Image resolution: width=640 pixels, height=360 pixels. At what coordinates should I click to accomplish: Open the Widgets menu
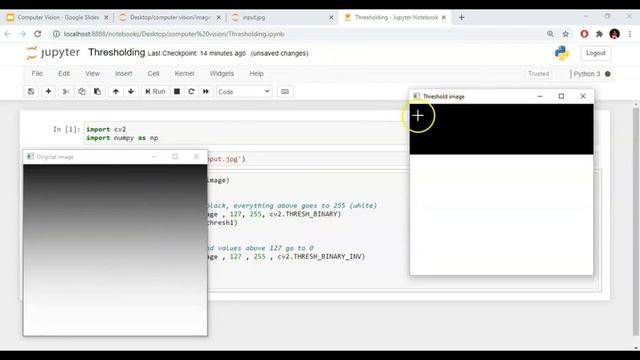click(x=221, y=73)
